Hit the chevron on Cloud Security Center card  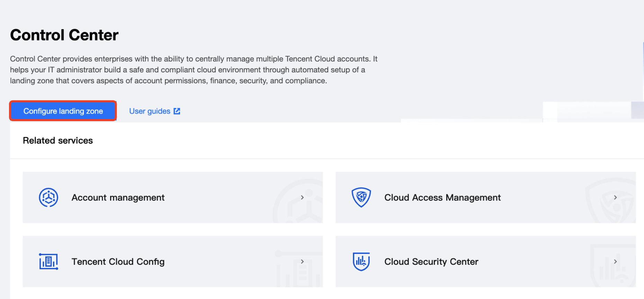[615, 262]
